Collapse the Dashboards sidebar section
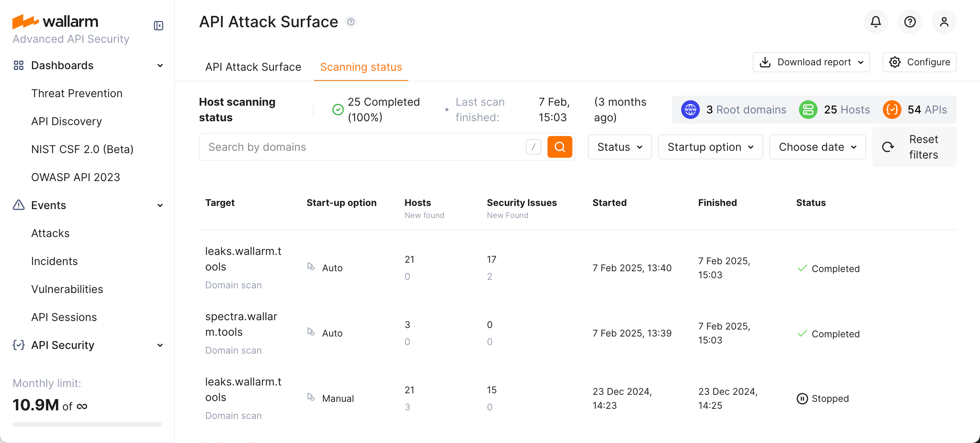This screenshot has width=980, height=443. pos(160,65)
